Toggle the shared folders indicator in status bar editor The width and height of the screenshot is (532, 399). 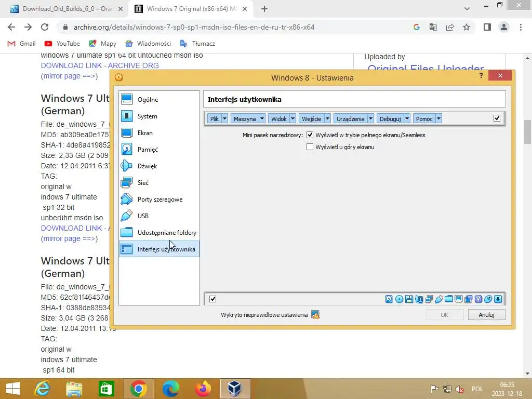(448, 299)
